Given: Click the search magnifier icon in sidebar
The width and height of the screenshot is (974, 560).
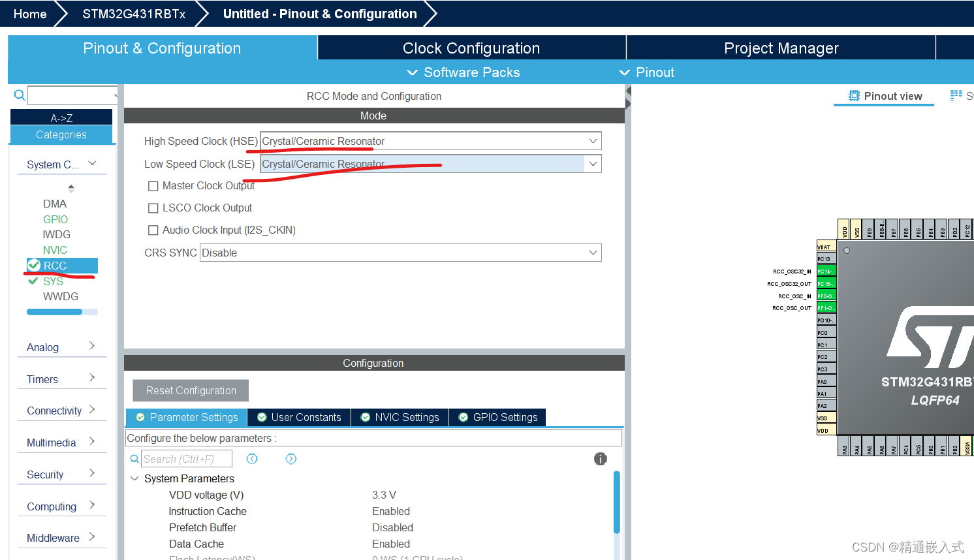Looking at the screenshot, I should tap(20, 95).
